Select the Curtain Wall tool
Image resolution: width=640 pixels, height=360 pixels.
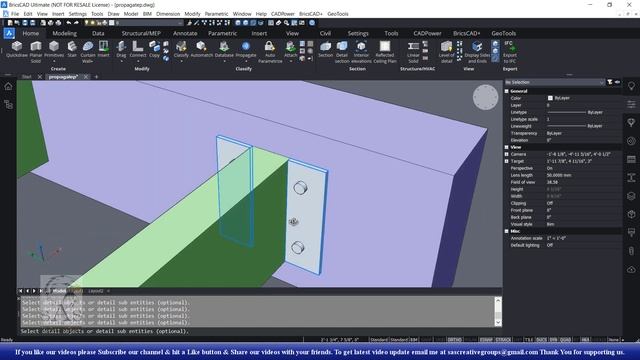pyautogui.click(x=88, y=51)
